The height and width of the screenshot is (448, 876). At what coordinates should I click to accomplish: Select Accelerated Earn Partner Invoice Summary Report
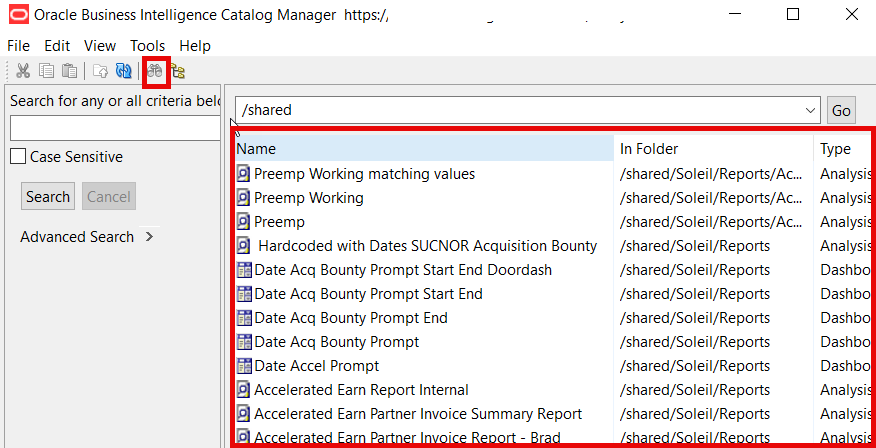(x=418, y=413)
